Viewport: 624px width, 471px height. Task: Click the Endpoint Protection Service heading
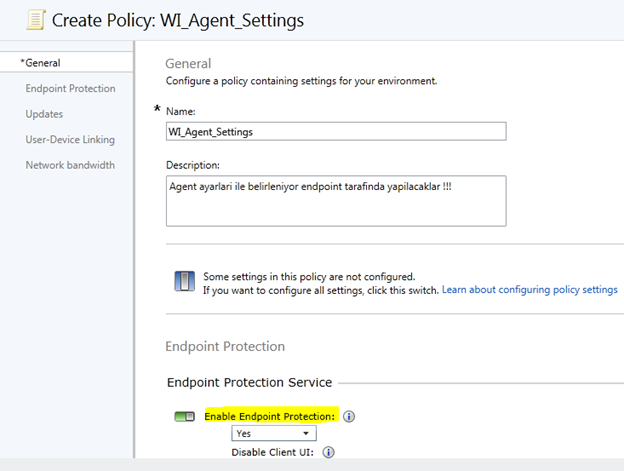(x=250, y=382)
